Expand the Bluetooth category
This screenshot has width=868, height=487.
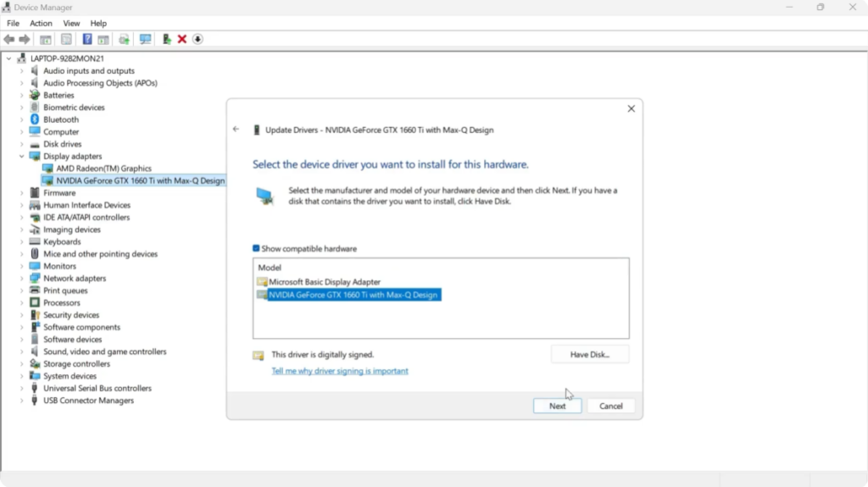coord(21,119)
